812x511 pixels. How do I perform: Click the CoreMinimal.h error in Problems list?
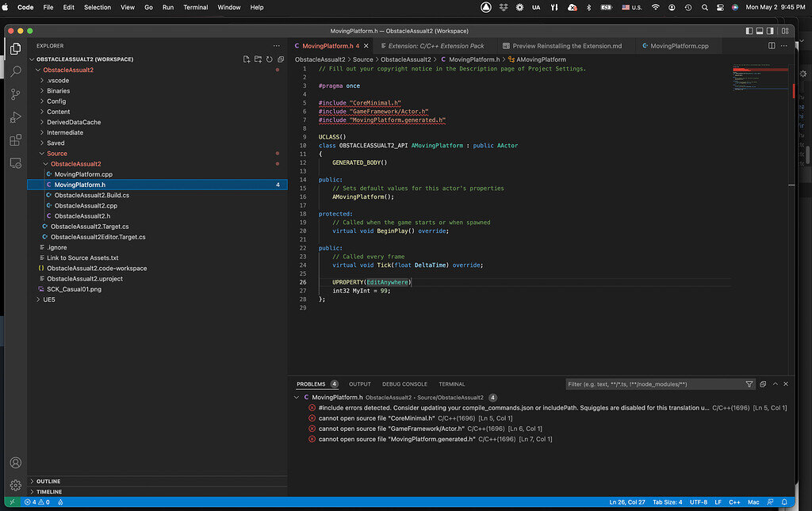[377, 418]
